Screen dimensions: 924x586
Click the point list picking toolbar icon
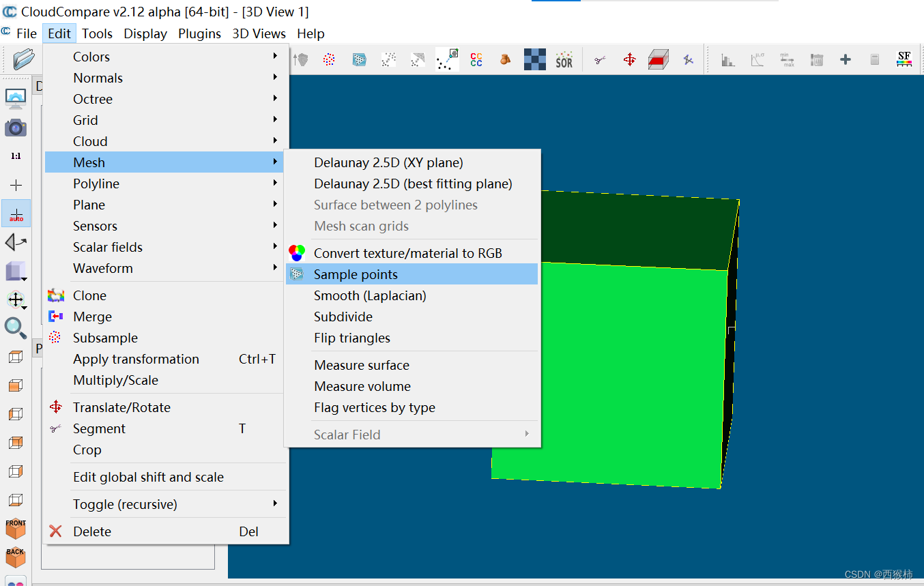(447, 60)
